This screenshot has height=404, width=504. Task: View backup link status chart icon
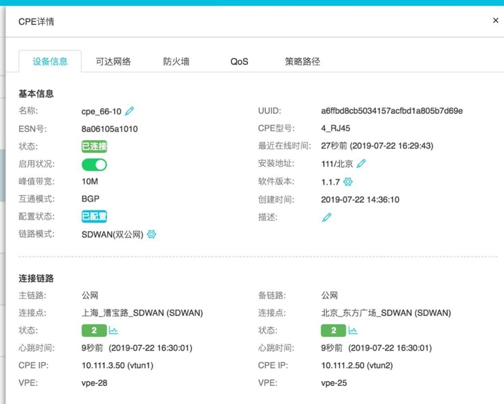[353, 330]
